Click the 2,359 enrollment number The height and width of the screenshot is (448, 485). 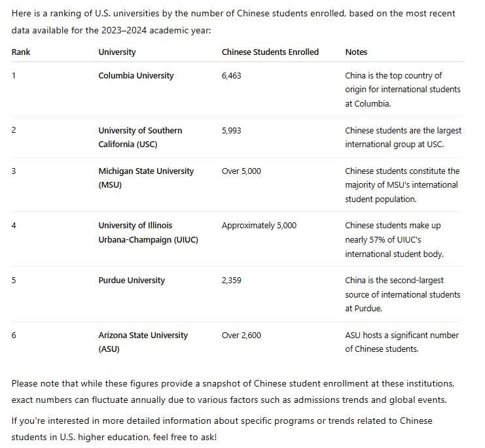tap(231, 280)
